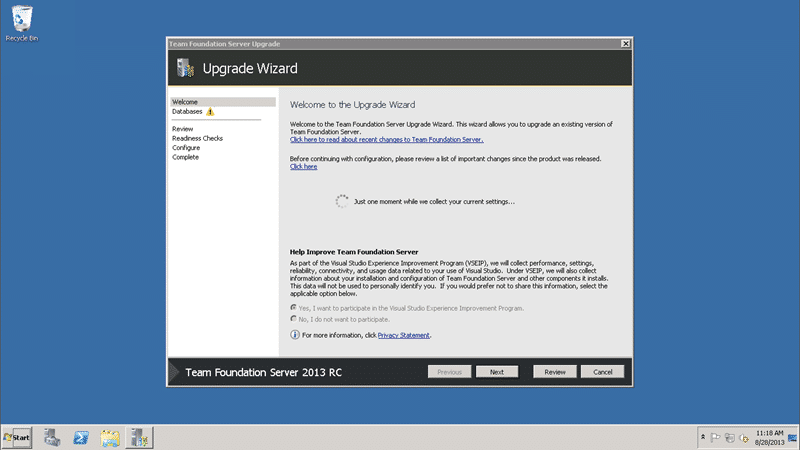Viewport: 800px width, 450px height.
Task: Select No, I do not want to participate
Action: coord(293,319)
